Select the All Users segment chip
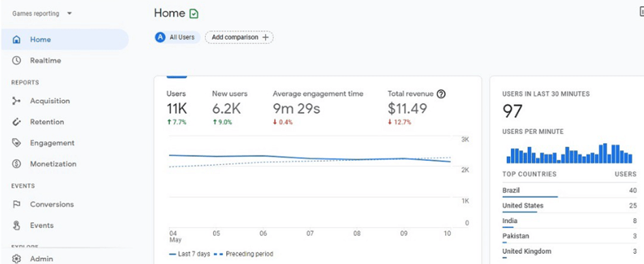 pos(177,38)
